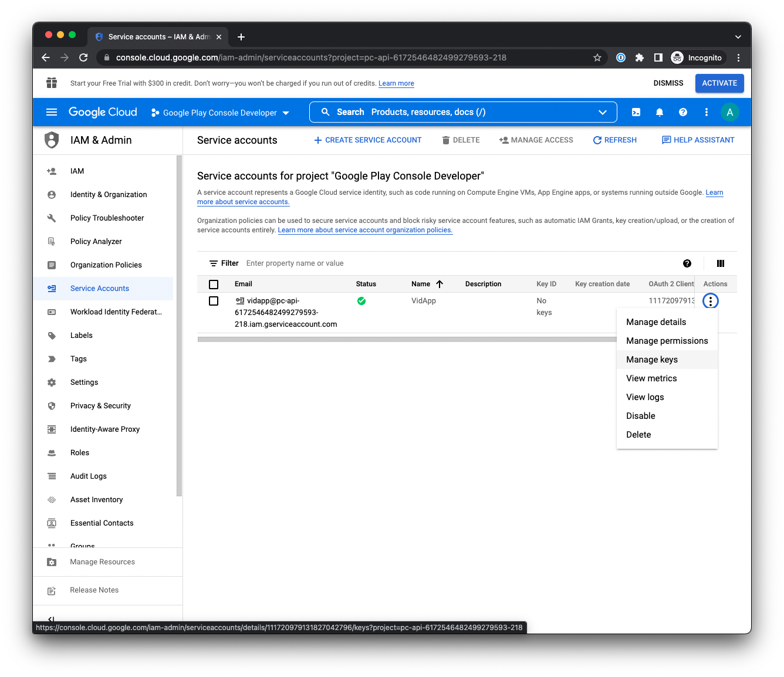This screenshot has width=784, height=677.
Task: Expand the Google Play Console Developer project picker
Action: pyautogui.click(x=220, y=113)
